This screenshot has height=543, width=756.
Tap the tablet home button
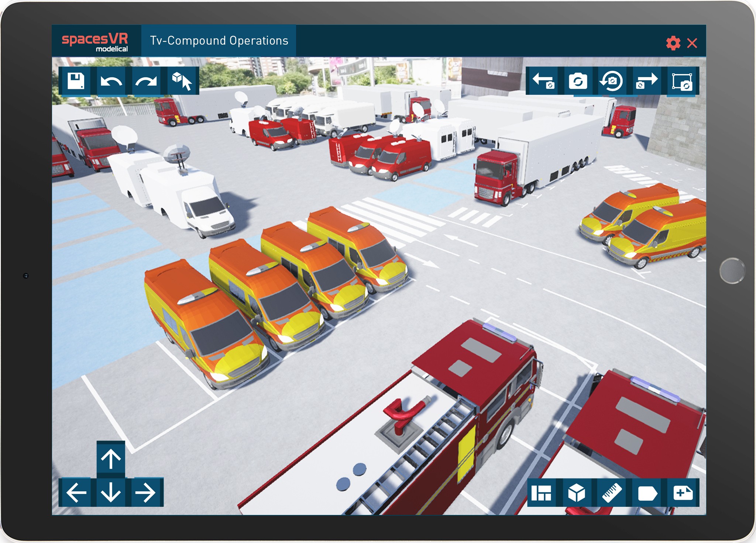pos(732,271)
